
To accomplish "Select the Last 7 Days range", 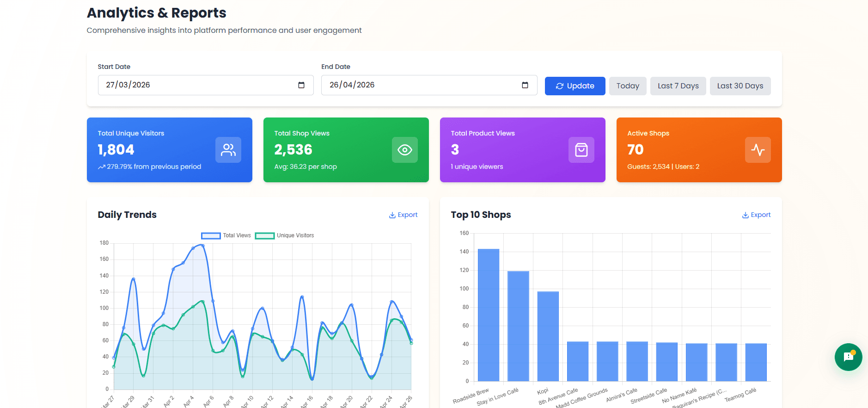I will coord(678,86).
